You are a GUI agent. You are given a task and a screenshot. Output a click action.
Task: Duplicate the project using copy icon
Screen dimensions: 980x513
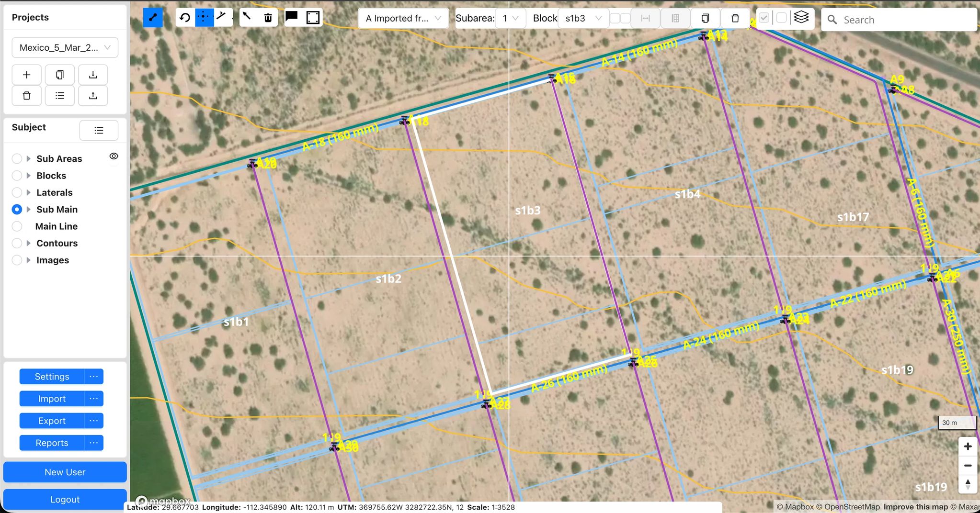(x=60, y=75)
